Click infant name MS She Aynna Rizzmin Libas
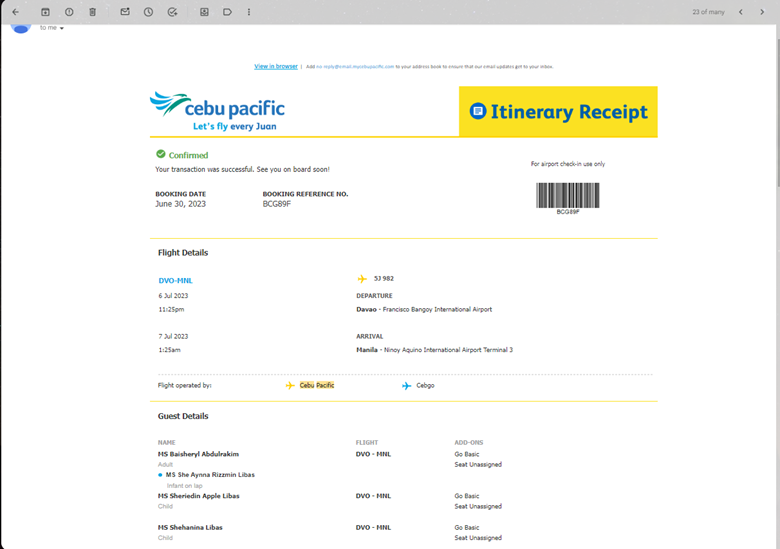 (x=210, y=475)
